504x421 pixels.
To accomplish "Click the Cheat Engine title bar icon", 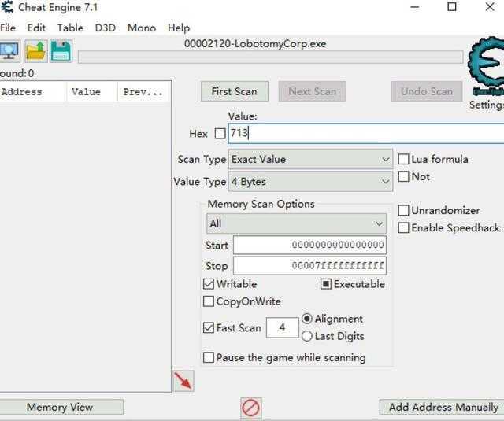I will [x=7, y=7].
